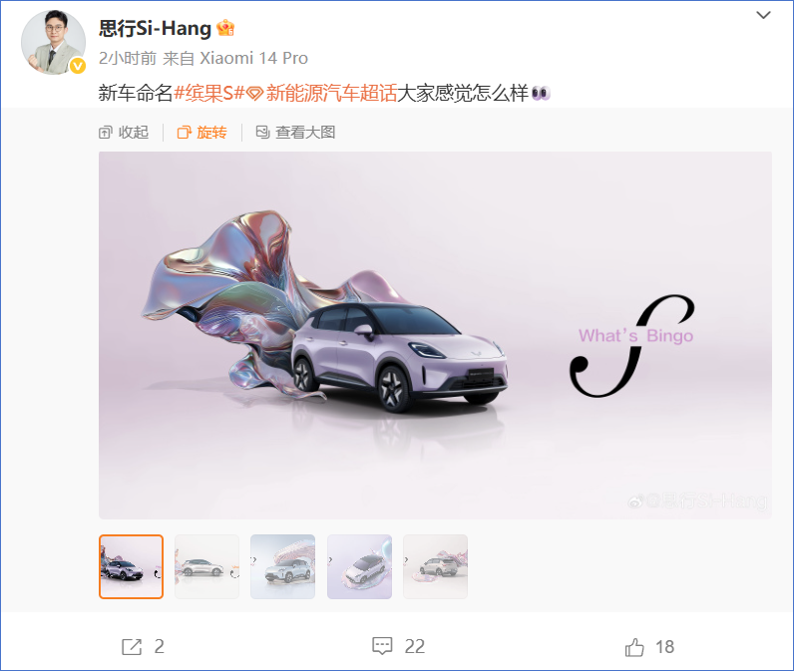Click the diamond super-topic icon

254,93
